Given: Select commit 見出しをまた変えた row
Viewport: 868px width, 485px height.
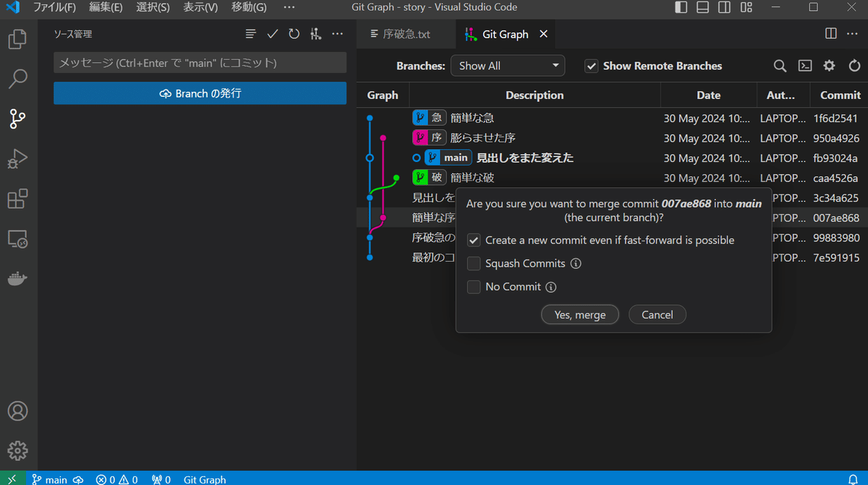Looking at the screenshot, I should 612,158.
